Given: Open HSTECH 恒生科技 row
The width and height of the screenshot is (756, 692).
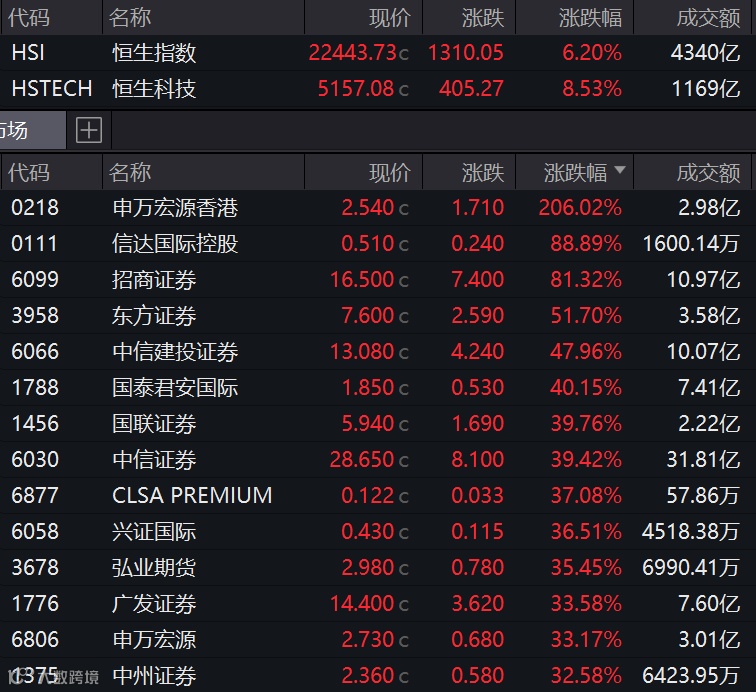Looking at the screenshot, I should pos(378,89).
